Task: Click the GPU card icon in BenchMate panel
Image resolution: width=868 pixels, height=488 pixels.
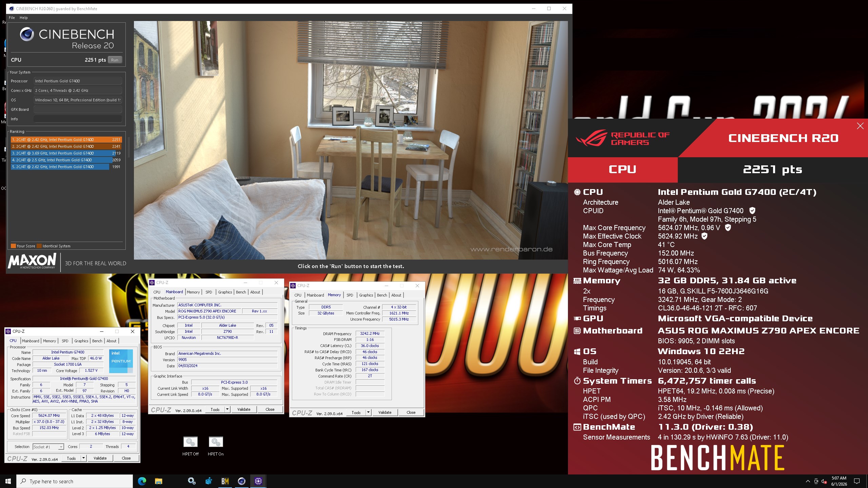Action: point(577,319)
